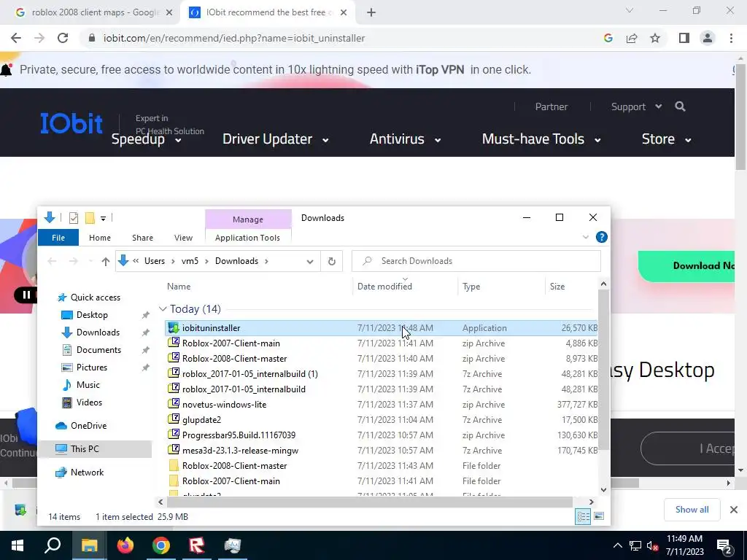Open File Explorer from taskbar

(89, 545)
